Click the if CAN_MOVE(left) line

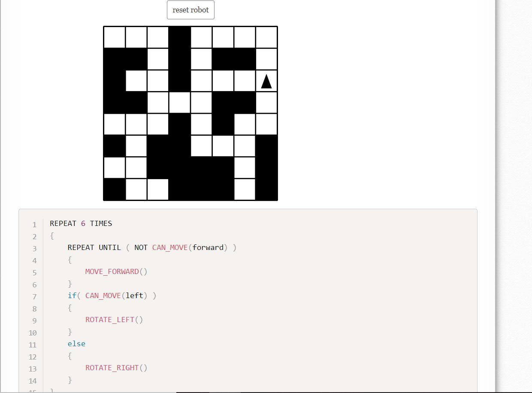click(x=112, y=296)
